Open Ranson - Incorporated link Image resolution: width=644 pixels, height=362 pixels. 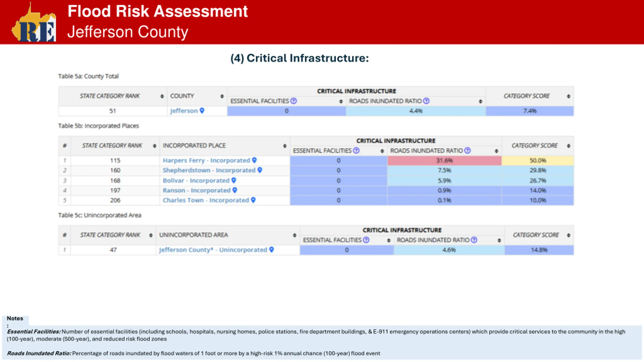196,190
